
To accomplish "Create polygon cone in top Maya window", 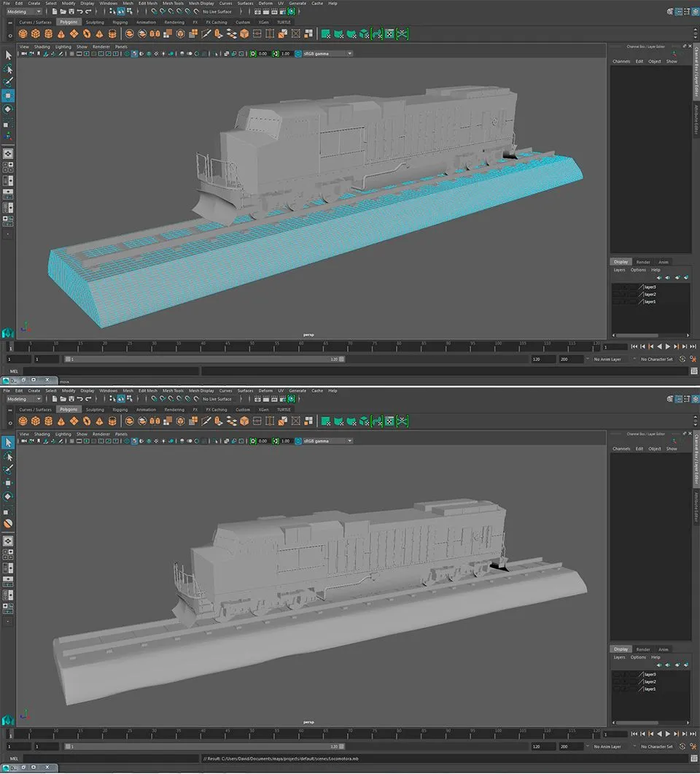I will [x=61, y=34].
